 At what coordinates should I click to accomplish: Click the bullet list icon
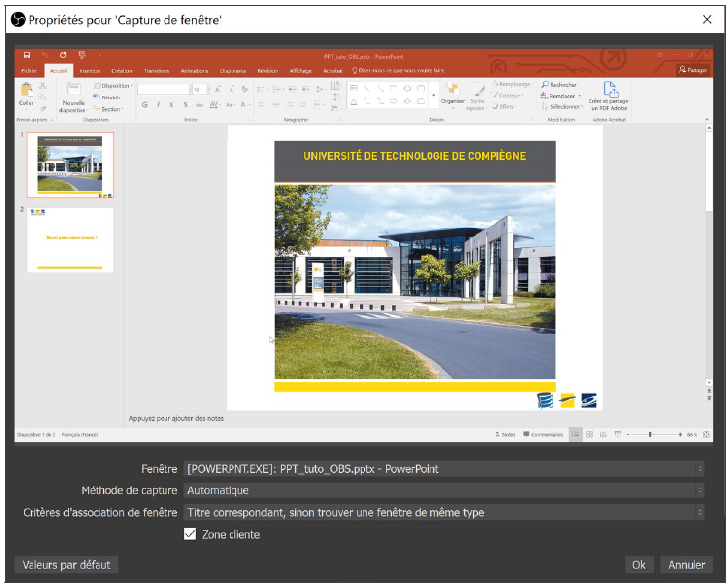(261, 89)
